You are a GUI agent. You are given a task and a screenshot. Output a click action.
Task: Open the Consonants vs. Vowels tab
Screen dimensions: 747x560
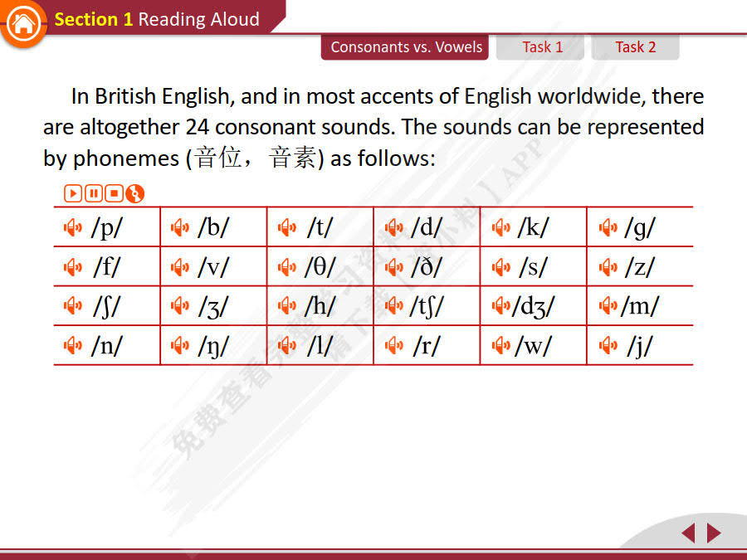(405, 47)
